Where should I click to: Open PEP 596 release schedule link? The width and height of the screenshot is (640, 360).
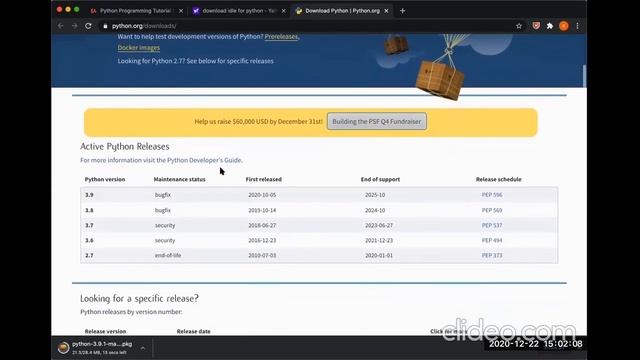pos(492,195)
